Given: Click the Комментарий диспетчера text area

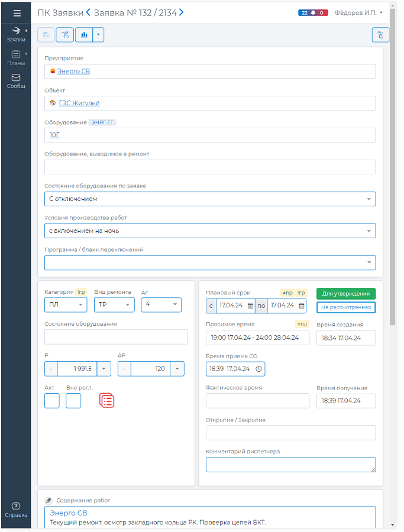Looking at the screenshot, I should (x=290, y=465).
